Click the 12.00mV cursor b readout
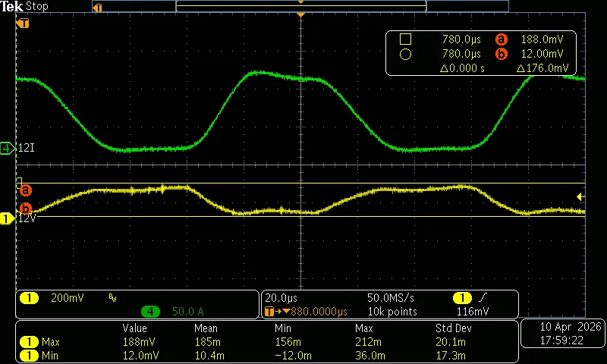The height and width of the screenshot is (364, 607). click(542, 54)
